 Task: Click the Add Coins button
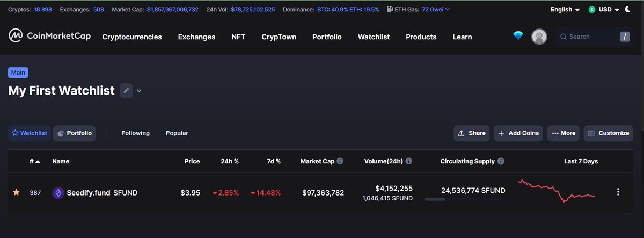(x=518, y=133)
